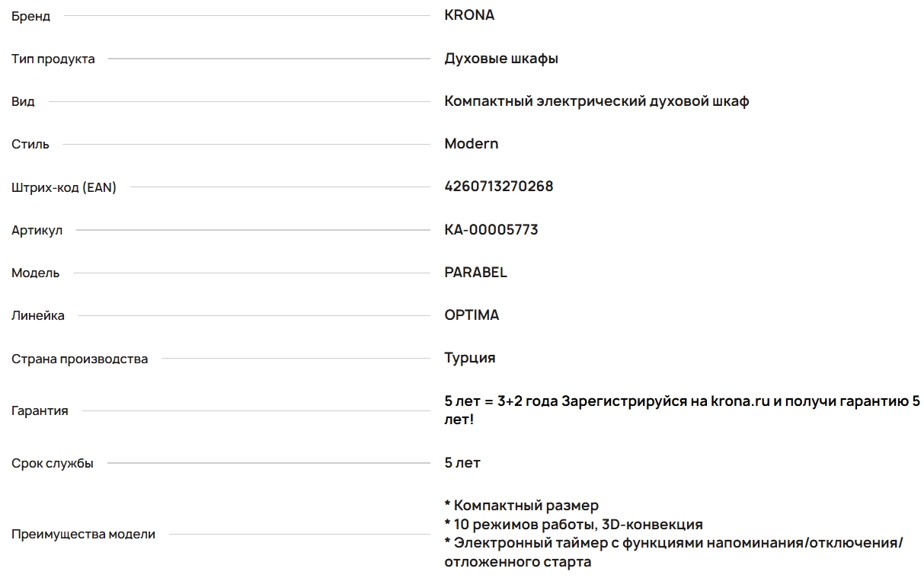Click the barcode number 4260713270268

click(499, 187)
